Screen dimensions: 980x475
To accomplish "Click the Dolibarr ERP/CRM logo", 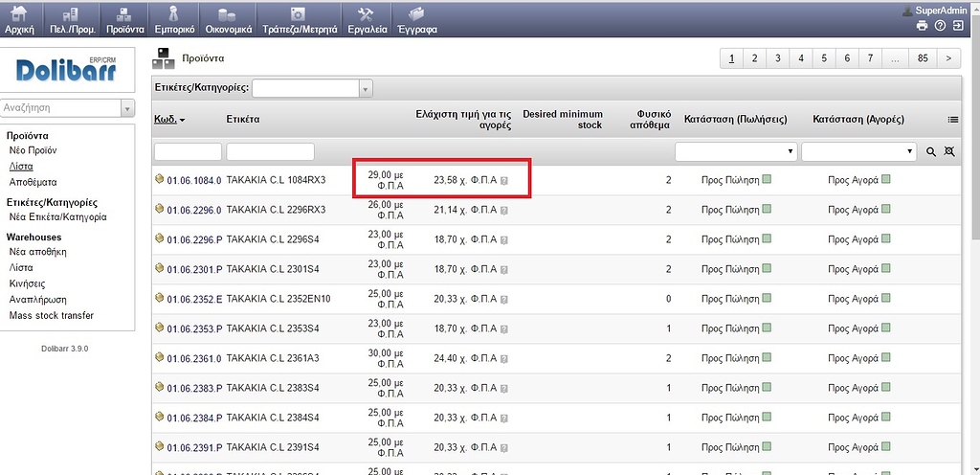I will [x=66, y=69].
